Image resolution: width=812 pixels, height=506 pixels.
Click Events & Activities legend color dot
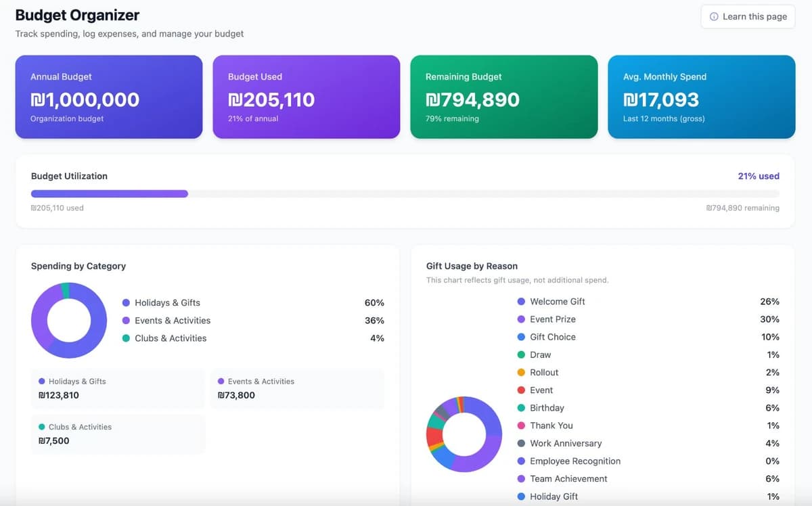[x=126, y=321]
